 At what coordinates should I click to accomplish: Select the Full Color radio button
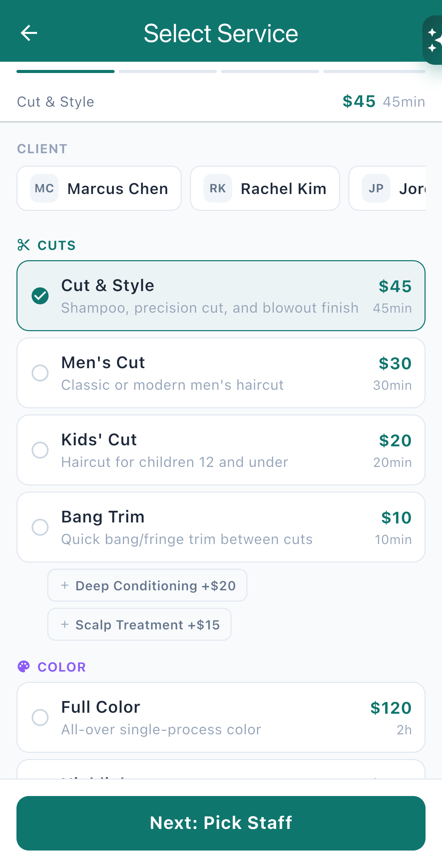coord(40,718)
